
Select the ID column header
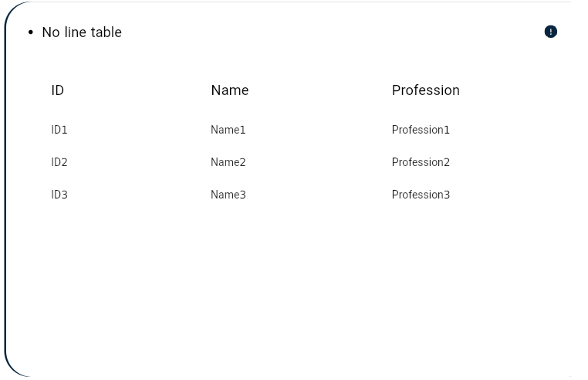click(x=57, y=90)
